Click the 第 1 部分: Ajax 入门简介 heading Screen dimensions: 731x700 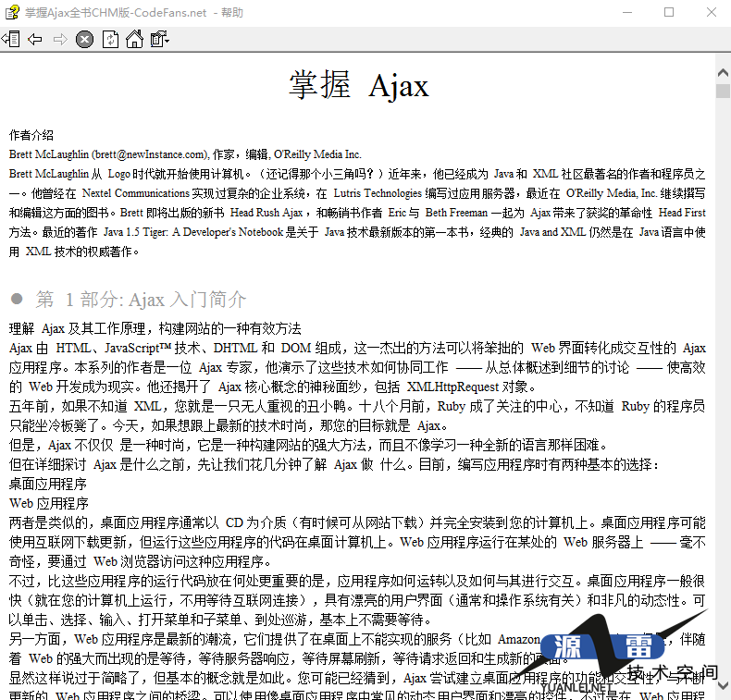tap(141, 300)
